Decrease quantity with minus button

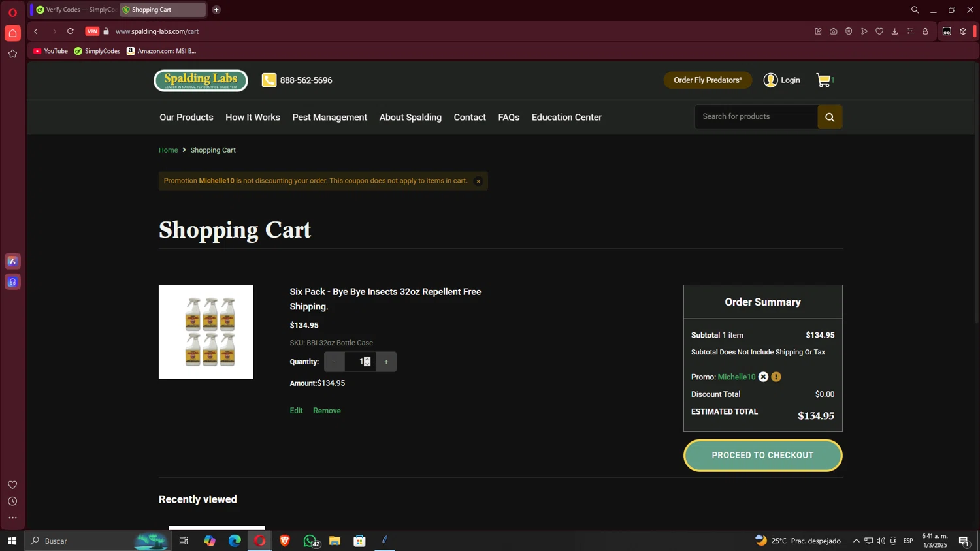point(335,362)
